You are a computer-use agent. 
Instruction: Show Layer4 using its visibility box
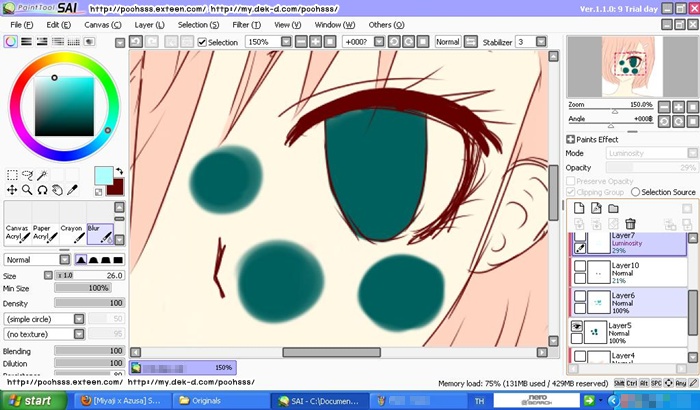pos(580,356)
